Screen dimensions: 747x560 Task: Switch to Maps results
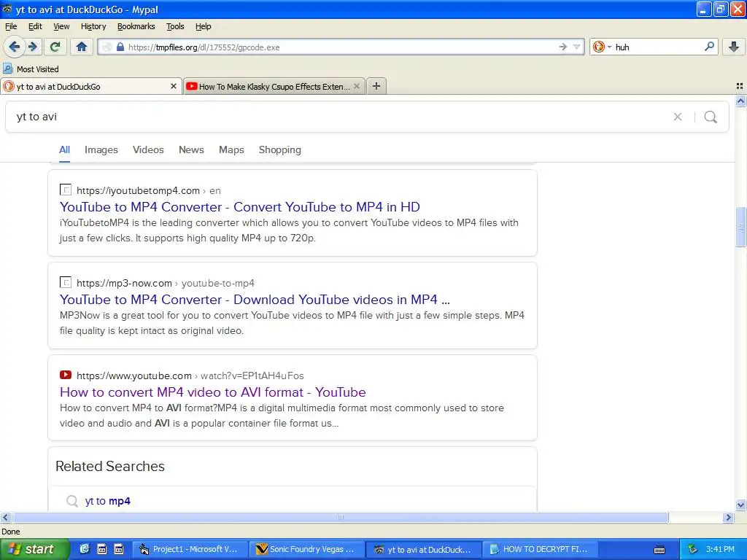click(x=231, y=149)
